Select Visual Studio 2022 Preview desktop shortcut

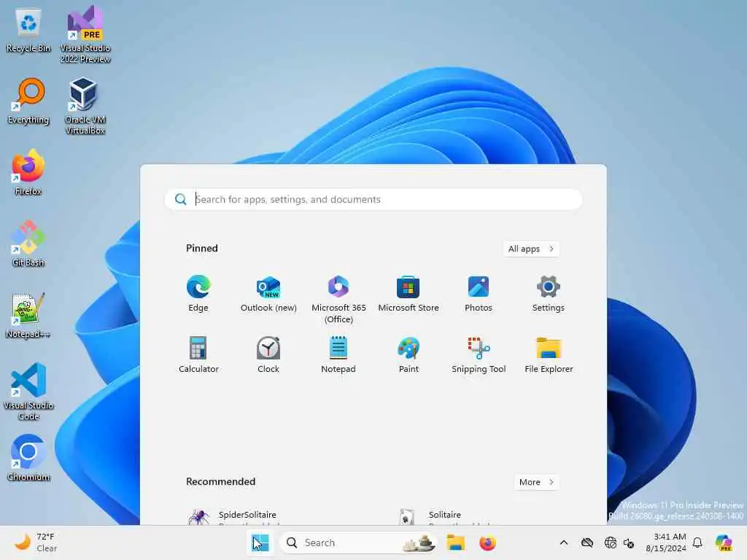pyautogui.click(x=85, y=34)
